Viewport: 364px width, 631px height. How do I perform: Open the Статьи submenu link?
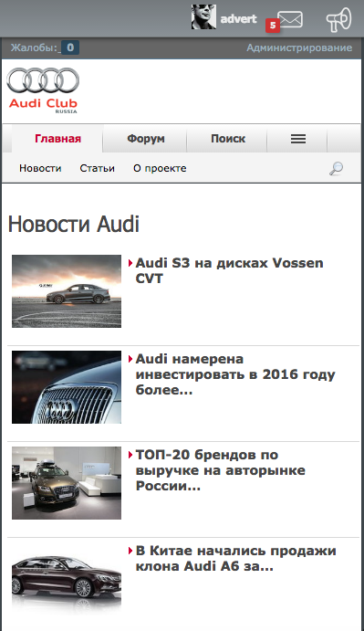pyautogui.click(x=97, y=168)
